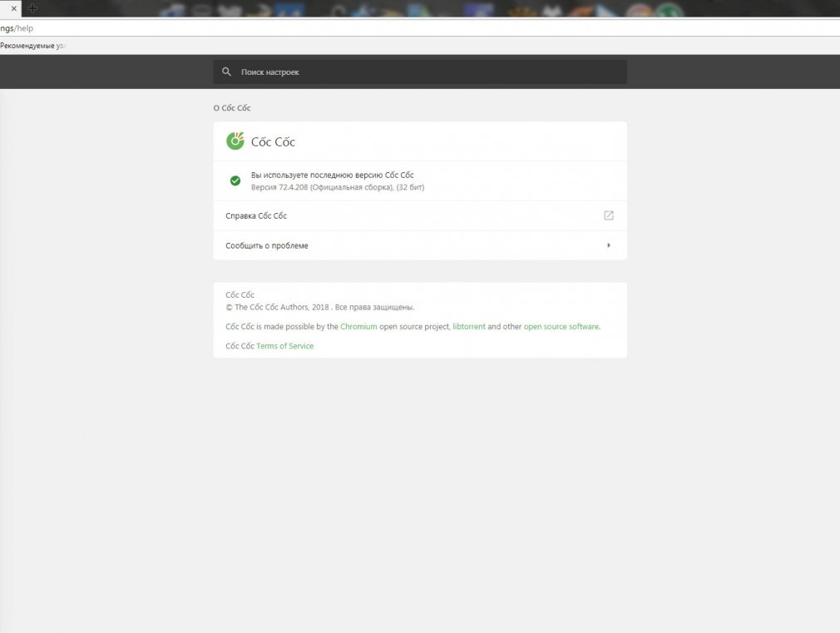Image resolution: width=840 pixels, height=633 pixels.
Task: Click the Версия 72.4.208 version text
Action: coord(338,187)
